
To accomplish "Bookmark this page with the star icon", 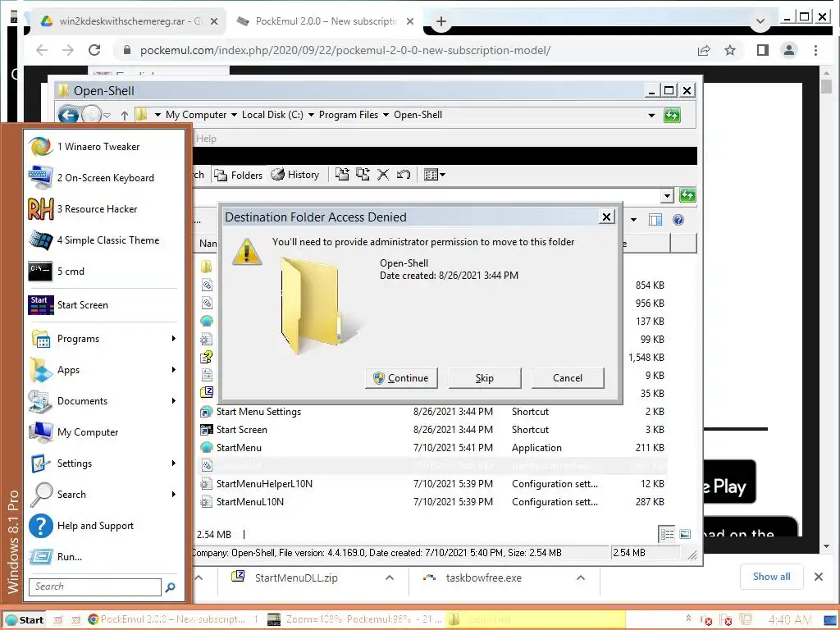I will point(729,50).
